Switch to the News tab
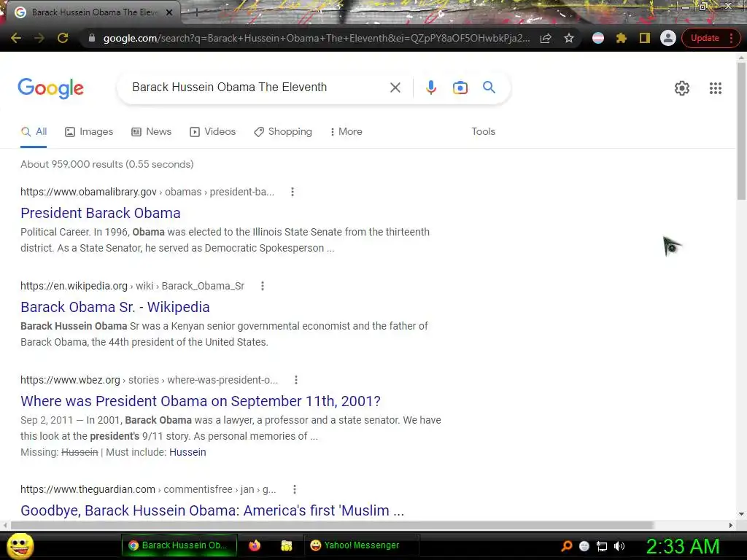Image resolution: width=747 pixels, height=560 pixels. [x=152, y=131]
